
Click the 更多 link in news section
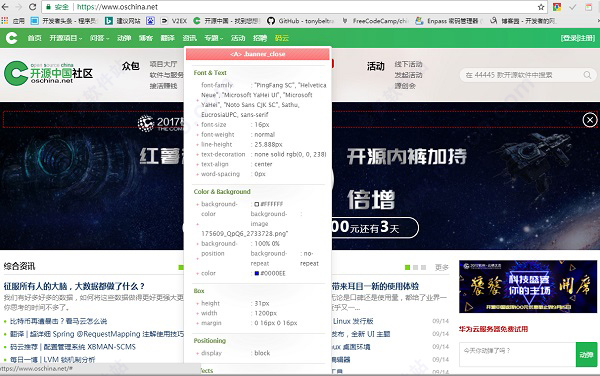coord(442,267)
